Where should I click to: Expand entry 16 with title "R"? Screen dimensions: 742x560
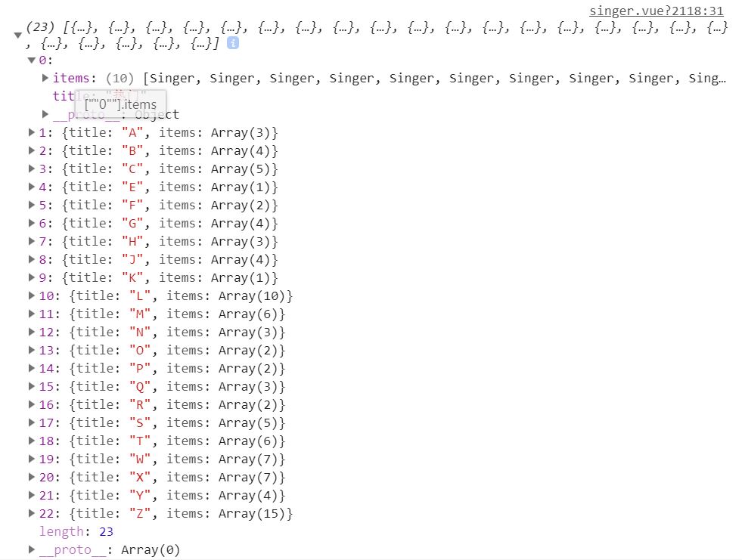pyautogui.click(x=32, y=404)
